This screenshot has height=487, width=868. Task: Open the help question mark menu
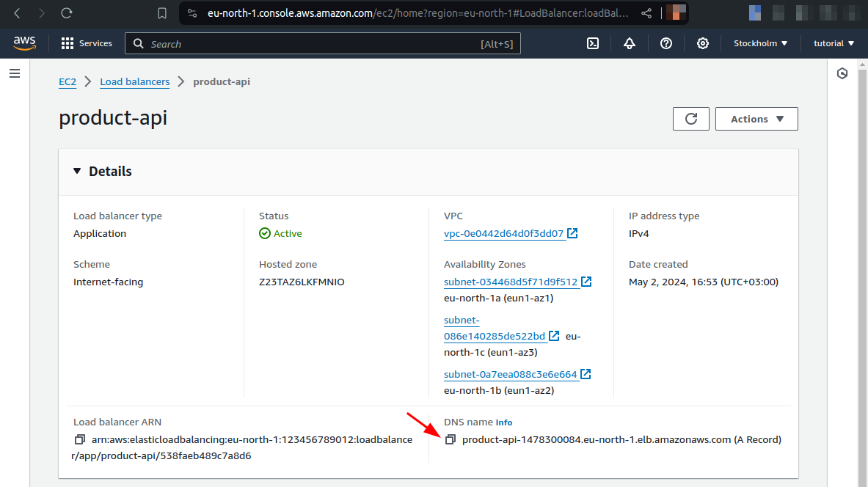[666, 43]
